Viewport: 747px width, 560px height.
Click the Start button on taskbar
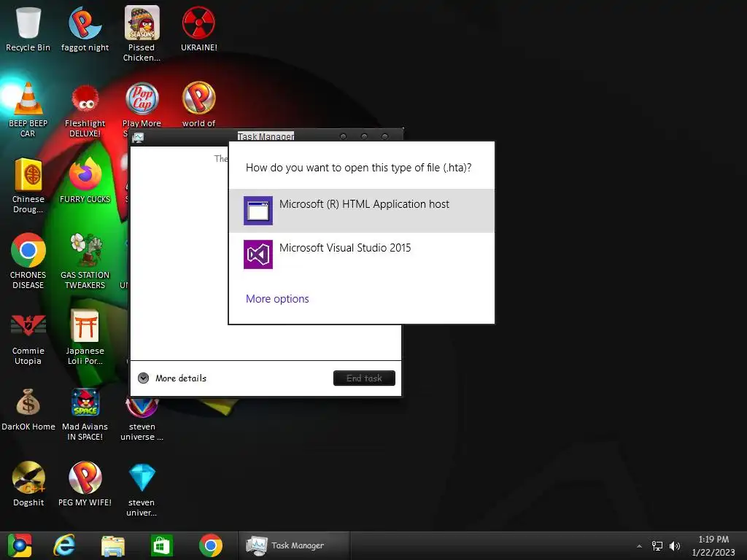click(x=20, y=545)
